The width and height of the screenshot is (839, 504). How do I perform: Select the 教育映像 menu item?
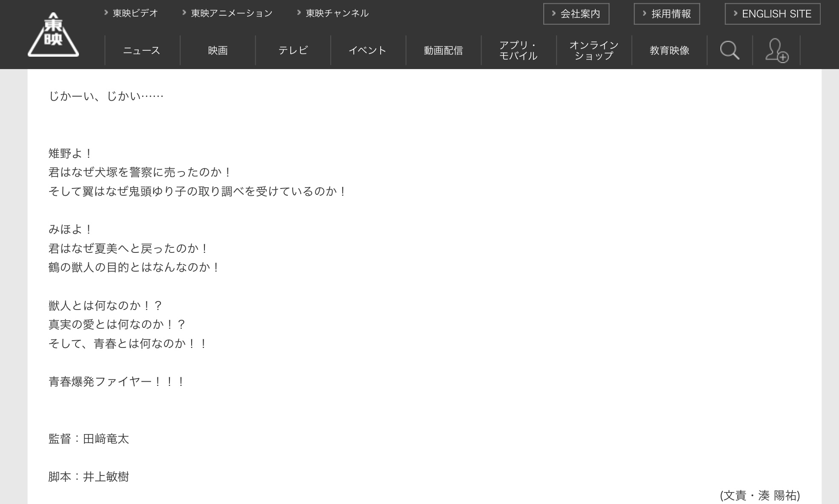[x=669, y=50]
